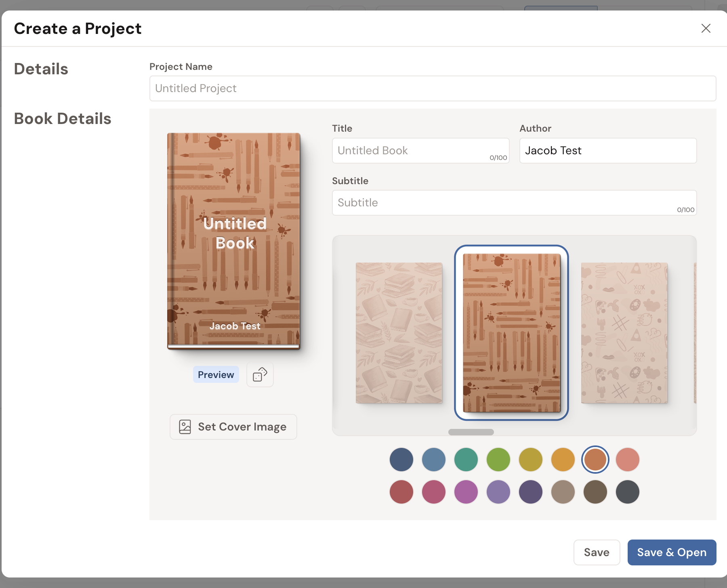Image resolution: width=727 pixels, height=588 pixels.
Task: Choose the charcoal gray color swatch
Action: coord(628,492)
